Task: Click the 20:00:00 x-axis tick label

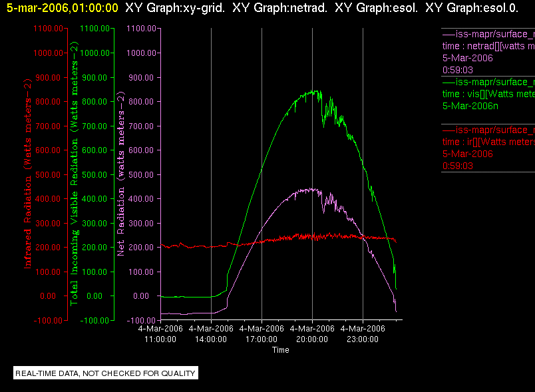Action: point(312,339)
